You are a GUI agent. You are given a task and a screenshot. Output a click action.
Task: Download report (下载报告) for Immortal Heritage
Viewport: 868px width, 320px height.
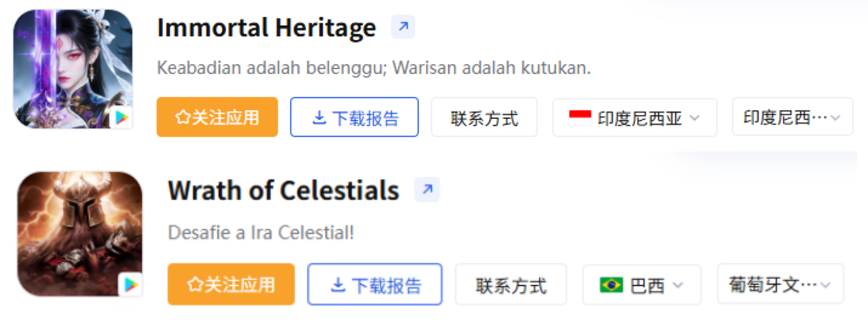[355, 117]
